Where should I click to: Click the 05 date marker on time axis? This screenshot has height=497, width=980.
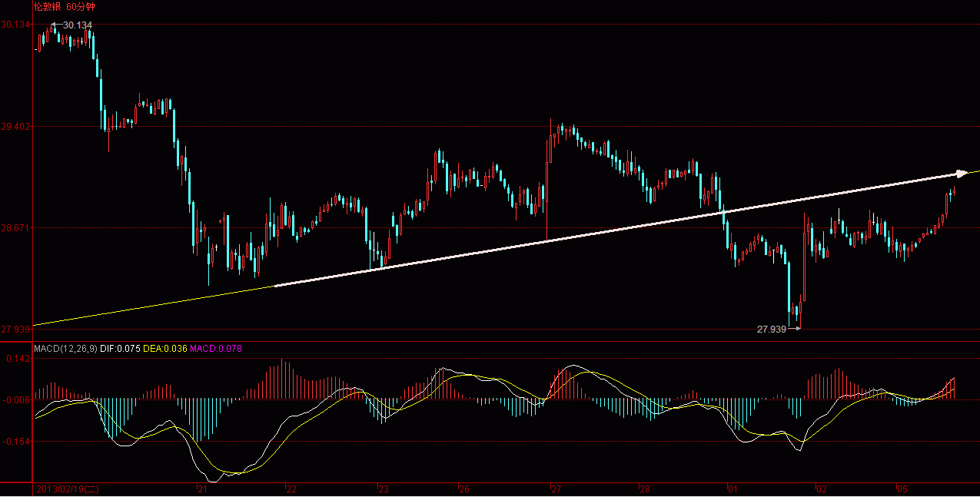pos(903,489)
